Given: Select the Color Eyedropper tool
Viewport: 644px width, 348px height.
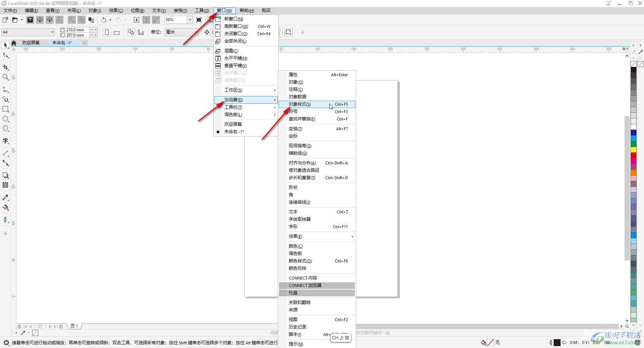Looking at the screenshot, I should [x=5, y=198].
